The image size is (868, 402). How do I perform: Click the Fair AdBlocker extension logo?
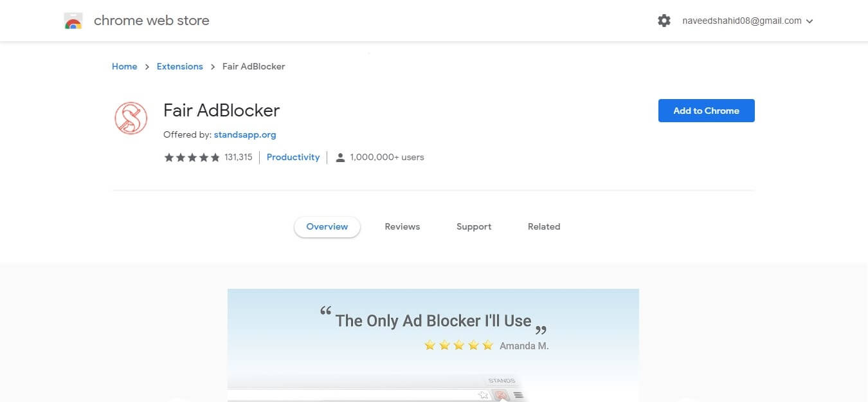[131, 118]
